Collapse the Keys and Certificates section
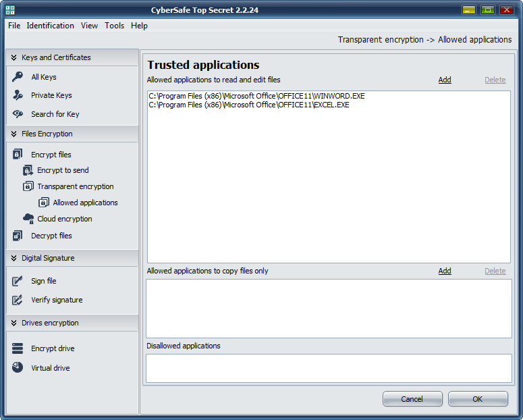Image resolution: width=523 pixels, height=420 pixels. coord(13,57)
